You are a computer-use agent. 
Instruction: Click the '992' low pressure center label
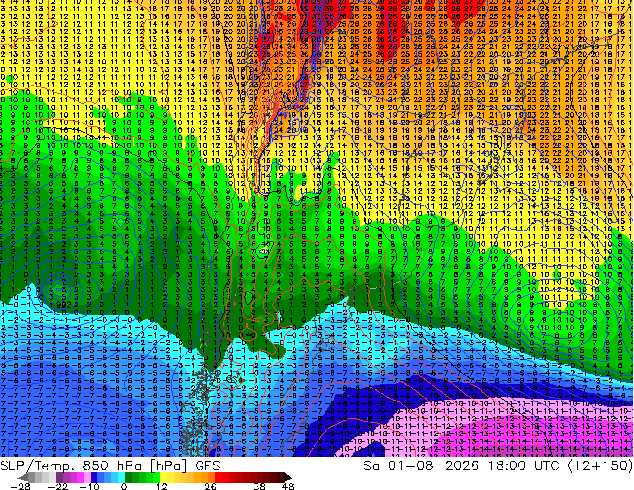pyautogui.click(x=65, y=306)
